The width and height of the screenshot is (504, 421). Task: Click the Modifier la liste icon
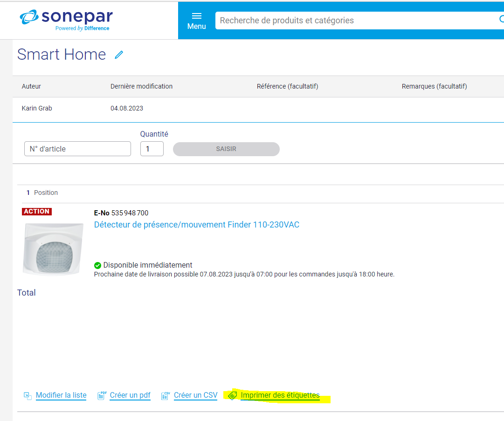click(x=28, y=396)
